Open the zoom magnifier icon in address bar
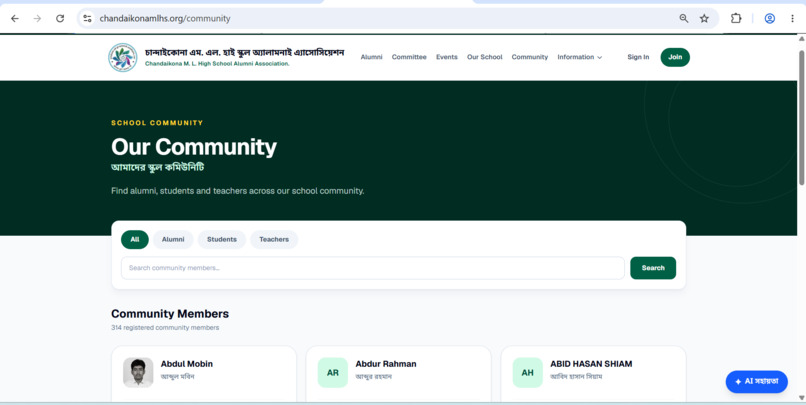This screenshot has height=405, width=806. 684,19
